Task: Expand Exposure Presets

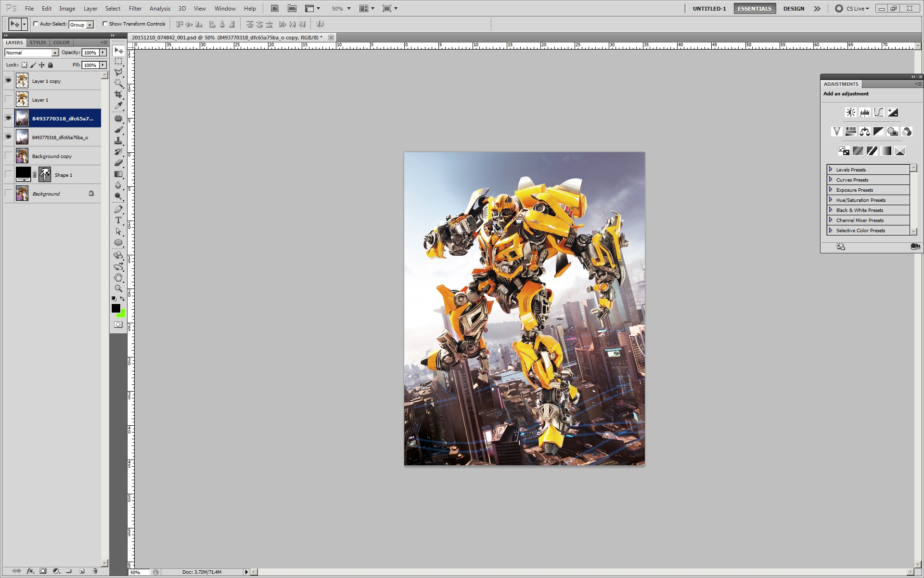Action: (x=831, y=190)
